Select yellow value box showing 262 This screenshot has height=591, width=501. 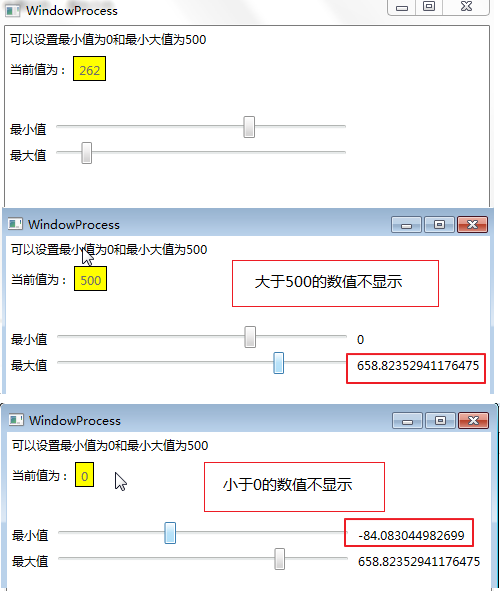(x=89, y=69)
